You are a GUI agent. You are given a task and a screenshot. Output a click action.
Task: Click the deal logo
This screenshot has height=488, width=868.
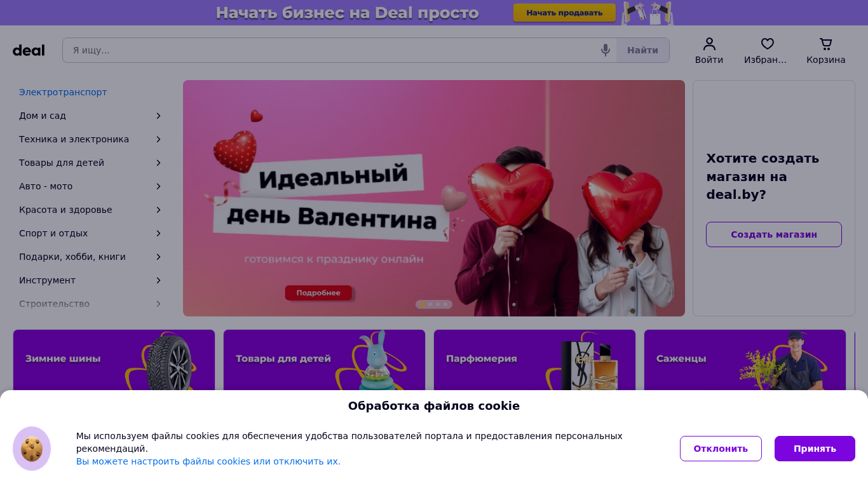(29, 50)
